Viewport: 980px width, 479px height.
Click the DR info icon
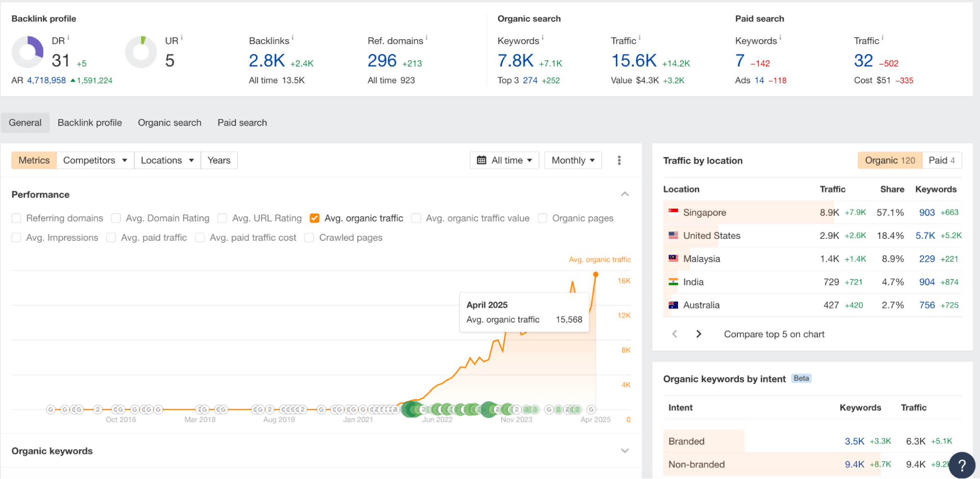click(x=68, y=38)
